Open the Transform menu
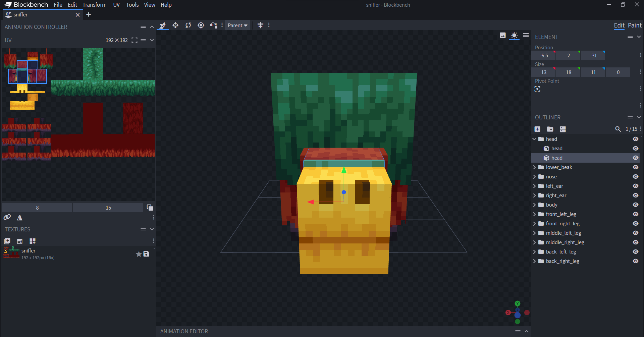The width and height of the screenshot is (644, 337). (94, 5)
